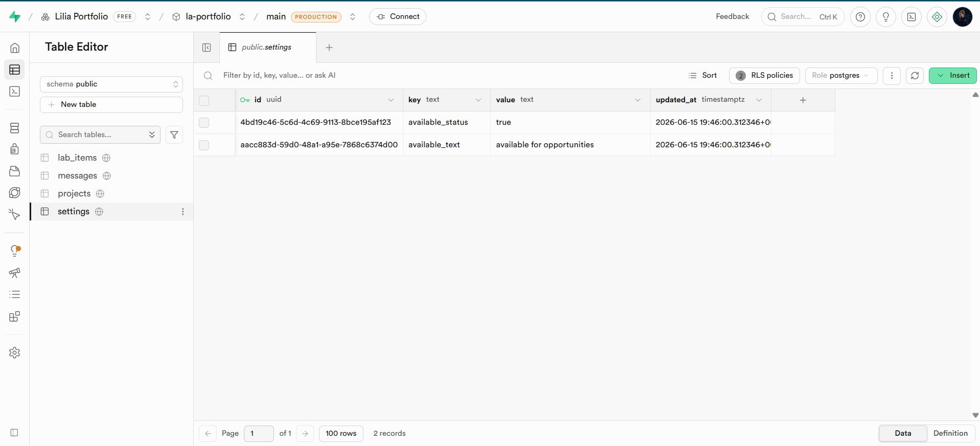Focus the Search tables field
Viewport: 980px width, 446px height.
point(100,135)
